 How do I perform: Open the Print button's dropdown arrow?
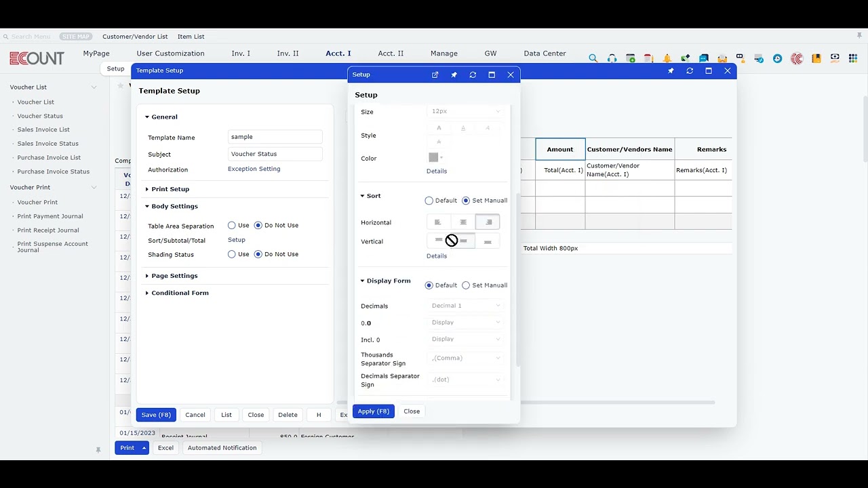[x=144, y=448]
